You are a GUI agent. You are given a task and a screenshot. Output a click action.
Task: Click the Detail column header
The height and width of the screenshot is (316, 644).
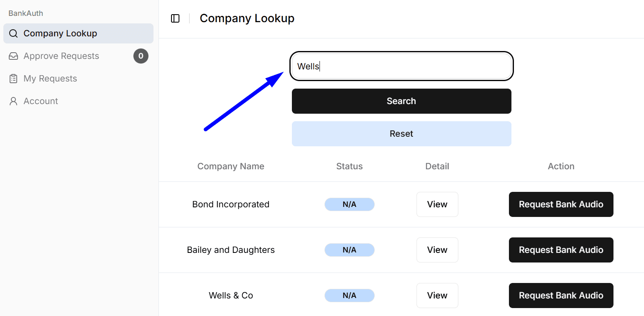[x=437, y=166]
